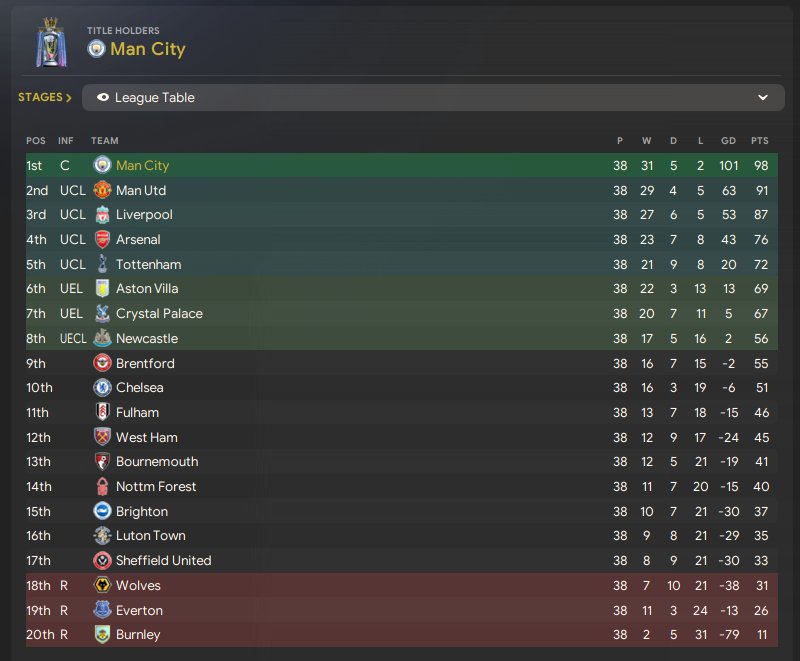This screenshot has height=661, width=800.
Task: Open the Man City title holders link
Action: coord(148,49)
